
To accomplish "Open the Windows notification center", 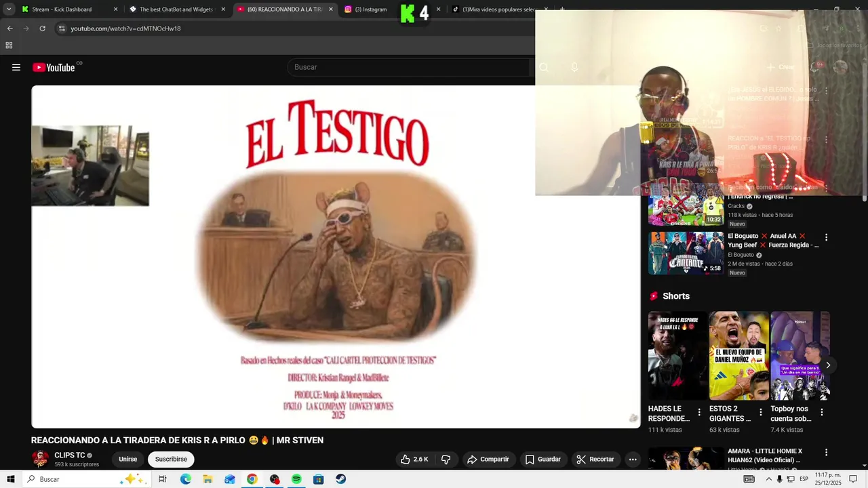I will (x=854, y=479).
